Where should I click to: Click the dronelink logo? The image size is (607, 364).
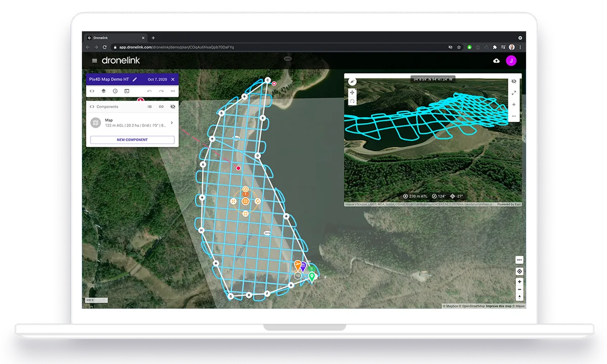pos(120,60)
